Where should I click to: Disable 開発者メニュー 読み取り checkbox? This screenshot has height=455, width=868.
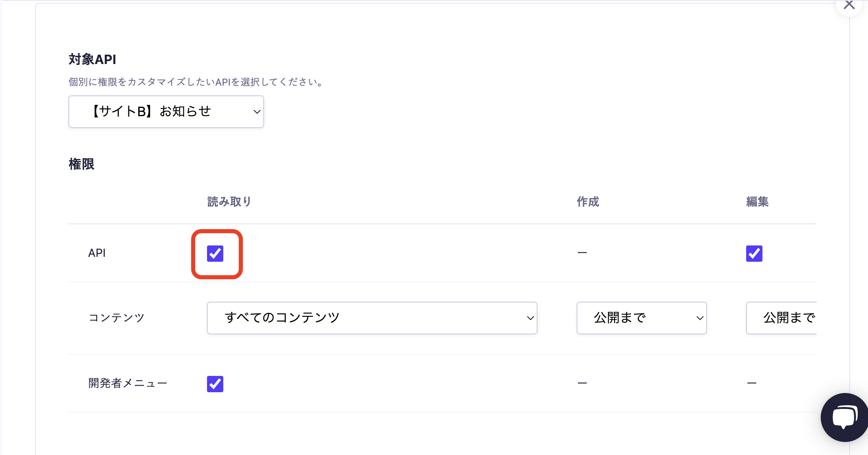click(x=215, y=384)
